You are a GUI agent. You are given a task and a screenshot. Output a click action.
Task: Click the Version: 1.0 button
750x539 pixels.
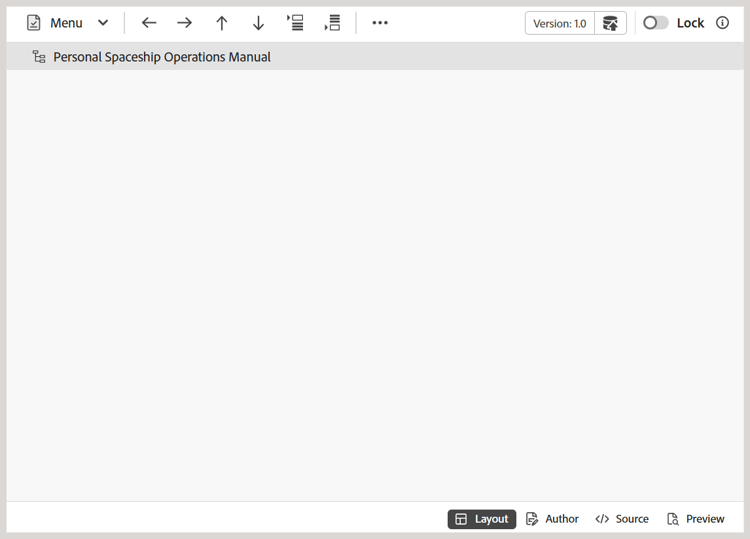pos(560,23)
